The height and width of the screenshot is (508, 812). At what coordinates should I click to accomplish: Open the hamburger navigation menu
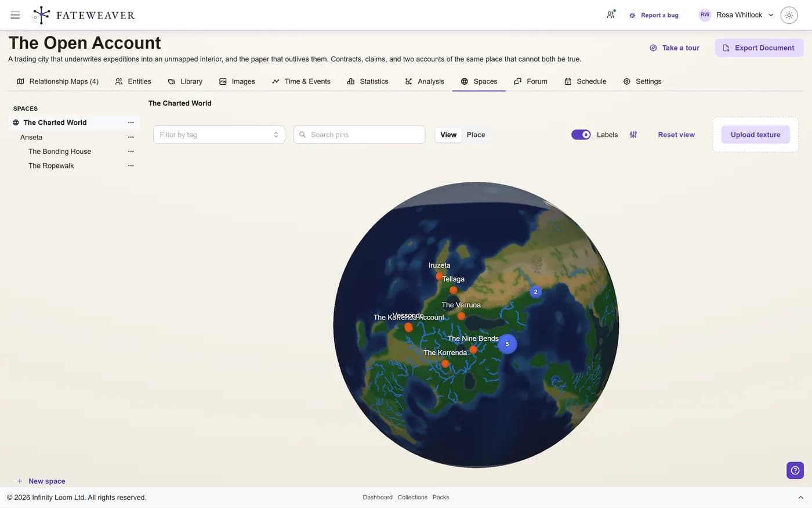[x=15, y=15]
